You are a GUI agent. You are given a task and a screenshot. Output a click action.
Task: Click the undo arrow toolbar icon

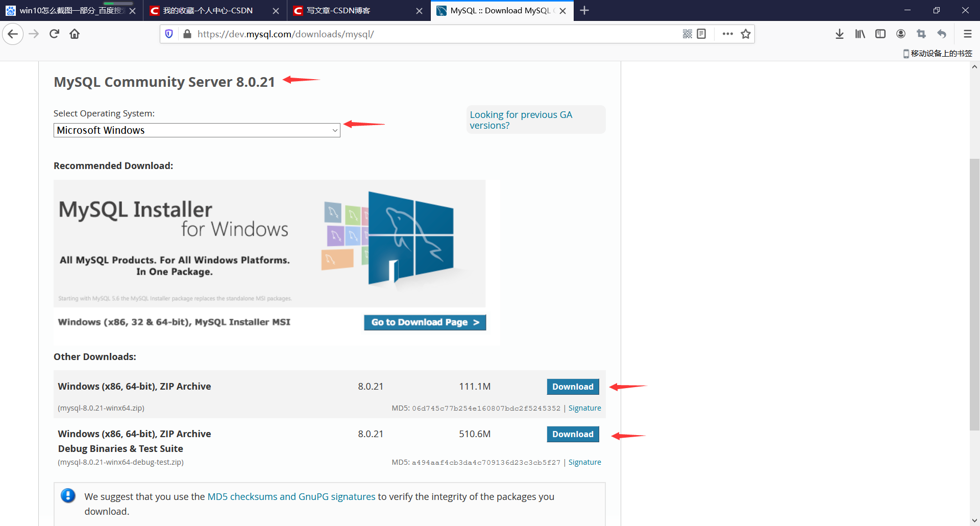[942, 34]
